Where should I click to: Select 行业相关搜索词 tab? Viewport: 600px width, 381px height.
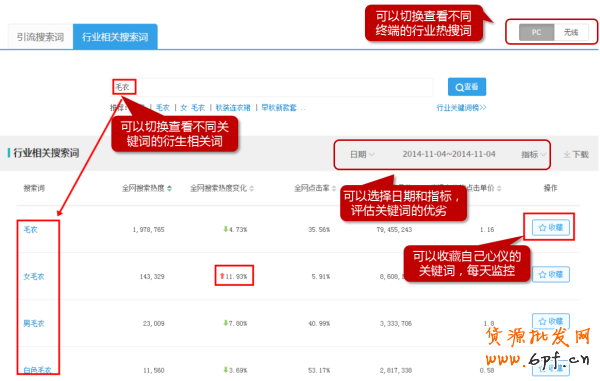tap(115, 37)
